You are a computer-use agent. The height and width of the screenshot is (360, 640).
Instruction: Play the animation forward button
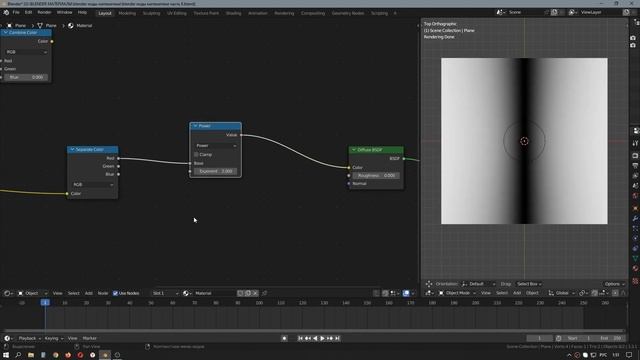tap(322, 338)
